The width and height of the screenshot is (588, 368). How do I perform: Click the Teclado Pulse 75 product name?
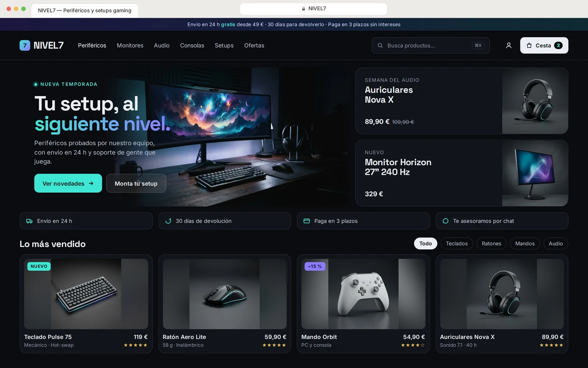point(48,337)
